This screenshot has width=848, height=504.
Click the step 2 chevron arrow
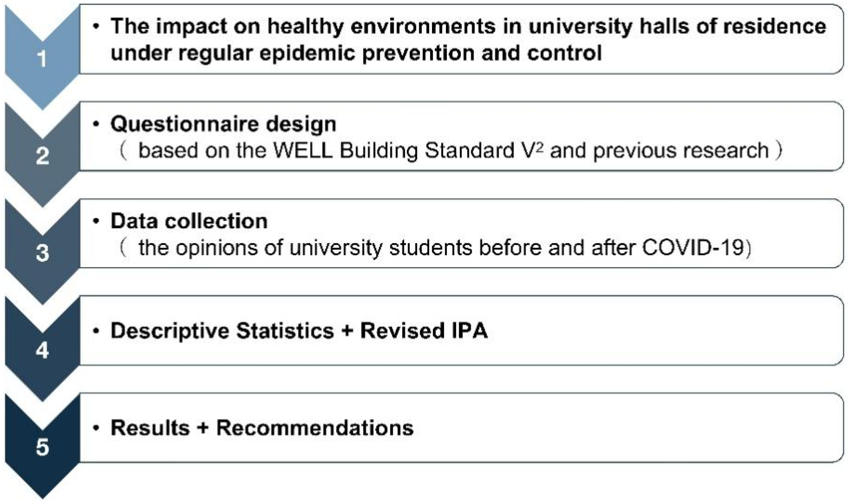(x=42, y=156)
